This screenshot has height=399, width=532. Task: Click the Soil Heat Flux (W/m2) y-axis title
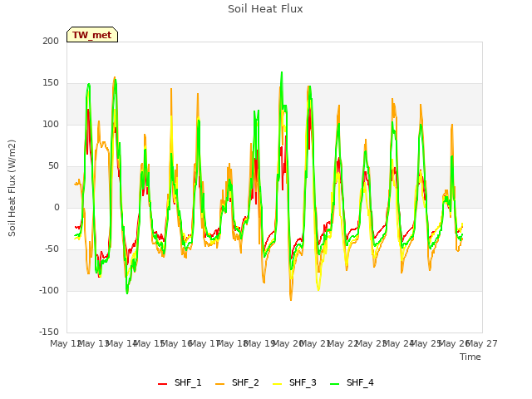tap(12, 188)
